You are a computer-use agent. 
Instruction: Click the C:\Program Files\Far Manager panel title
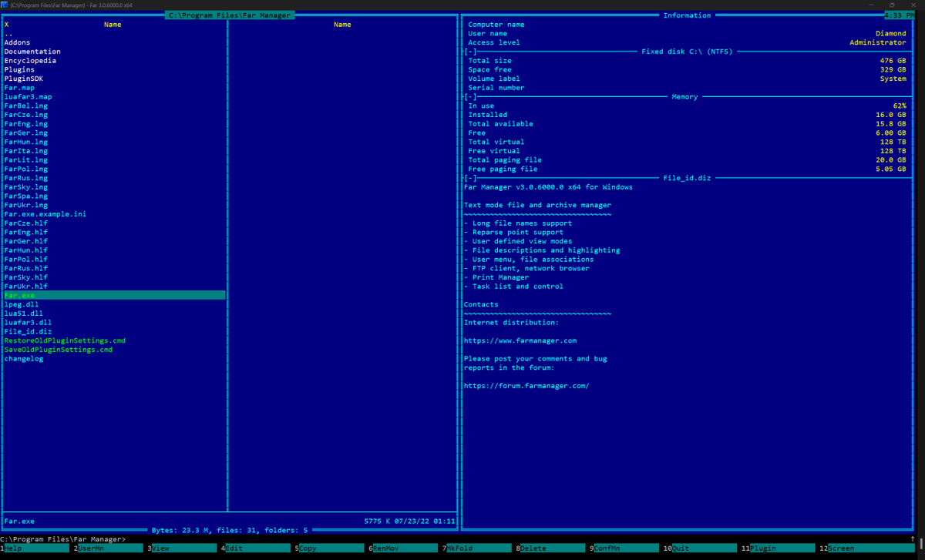(x=230, y=15)
